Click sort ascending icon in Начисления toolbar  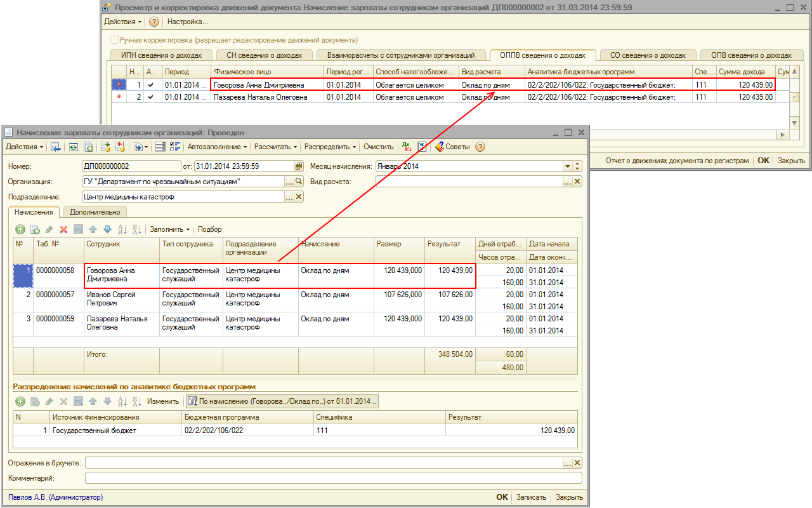(x=122, y=229)
